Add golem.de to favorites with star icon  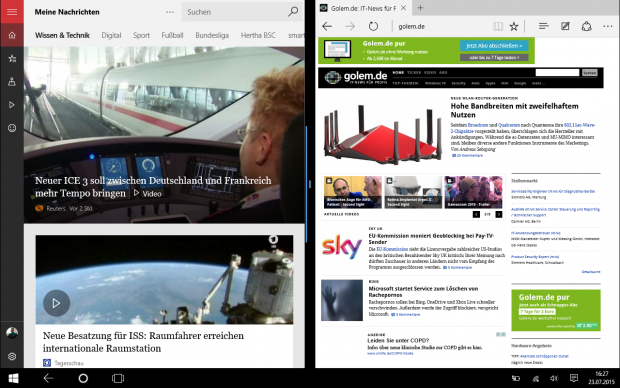[x=514, y=26]
